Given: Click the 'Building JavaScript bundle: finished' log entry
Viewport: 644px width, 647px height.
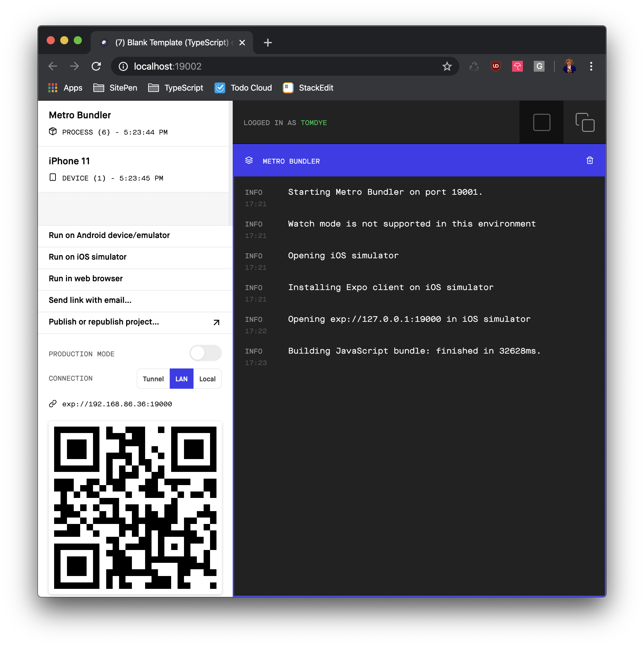Looking at the screenshot, I should pyautogui.click(x=414, y=351).
